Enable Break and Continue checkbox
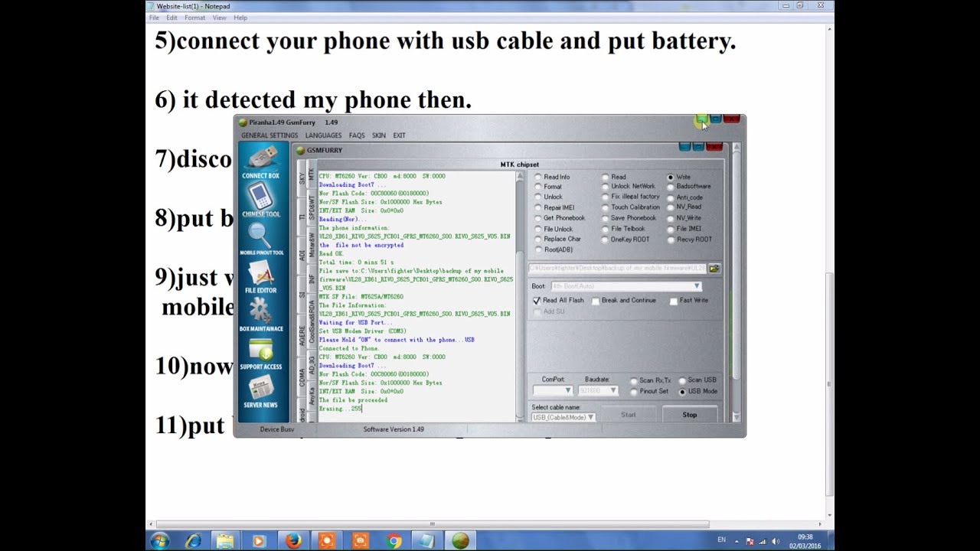Image resolution: width=980 pixels, height=551 pixels. [595, 301]
